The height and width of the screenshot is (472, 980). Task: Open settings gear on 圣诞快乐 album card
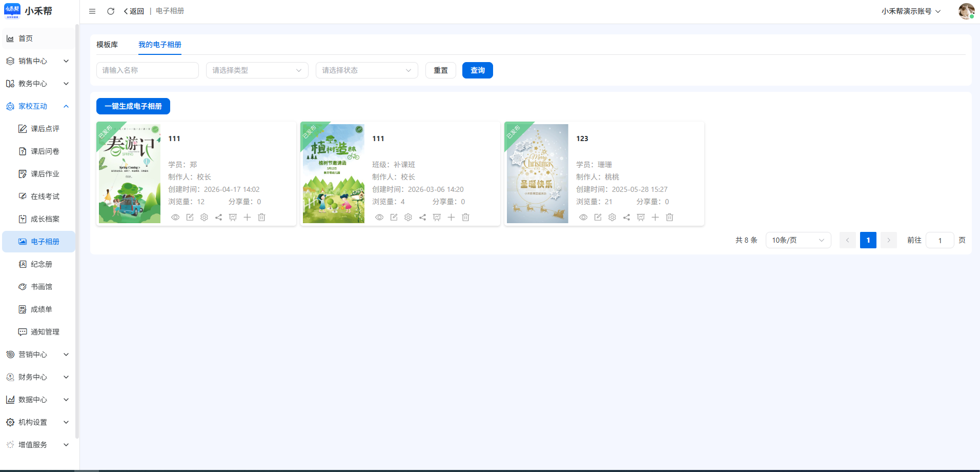(x=612, y=218)
